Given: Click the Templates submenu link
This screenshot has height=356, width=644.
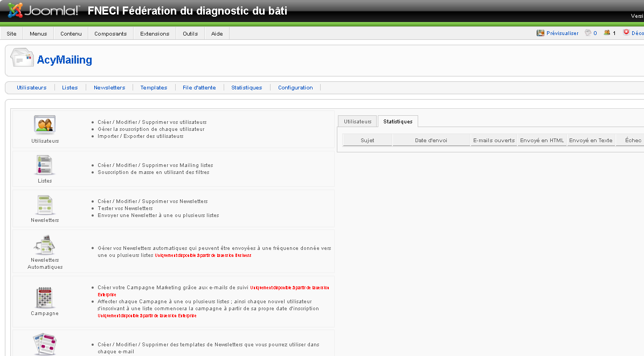Looking at the screenshot, I should coord(154,87).
